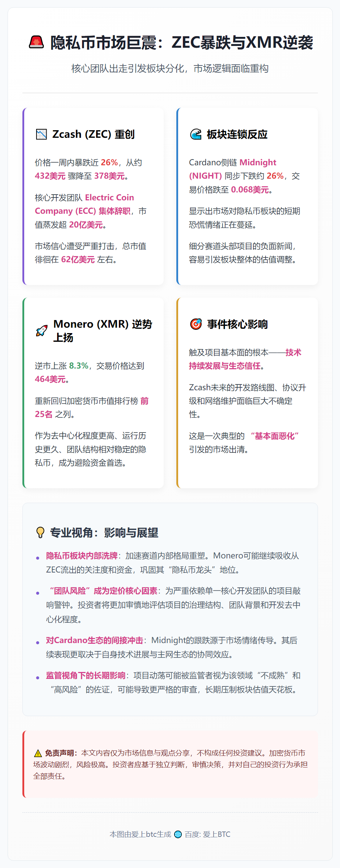Click the downtrend chart icon beside Zcash heading
The width and height of the screenshot is (340, 868).
42,134
